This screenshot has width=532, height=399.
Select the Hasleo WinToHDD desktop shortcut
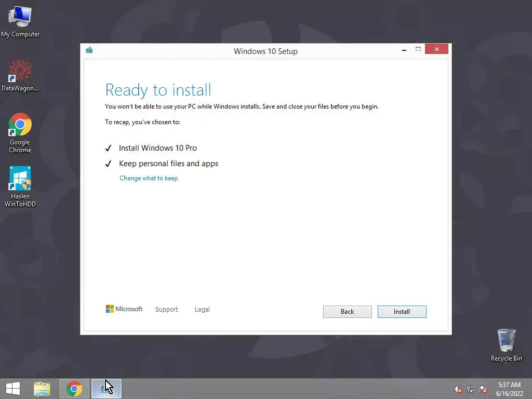click(x=20, y=187)
